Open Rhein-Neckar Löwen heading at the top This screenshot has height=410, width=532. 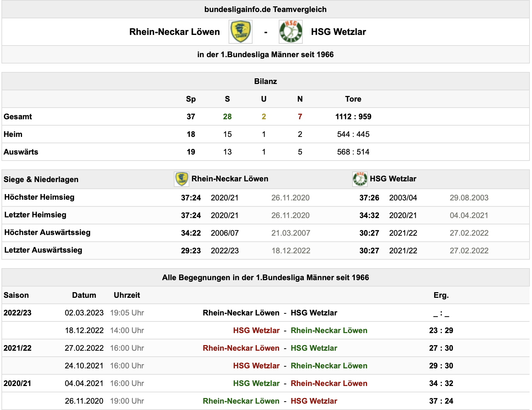coord(175,32)
